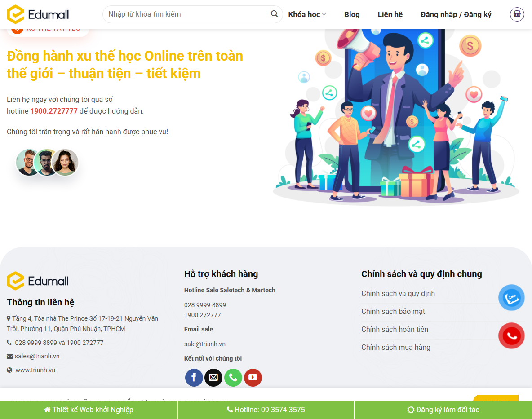This screenshot has height=419, width=532.
Task: Click the search magnifier icon
Action: pyautogui.click(x=274, y=14)
